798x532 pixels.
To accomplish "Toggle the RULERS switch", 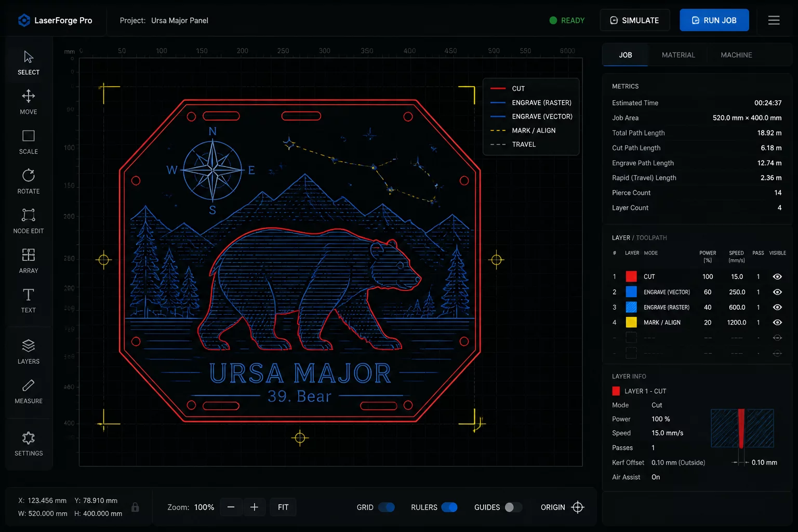I will [x=449, y=507].
